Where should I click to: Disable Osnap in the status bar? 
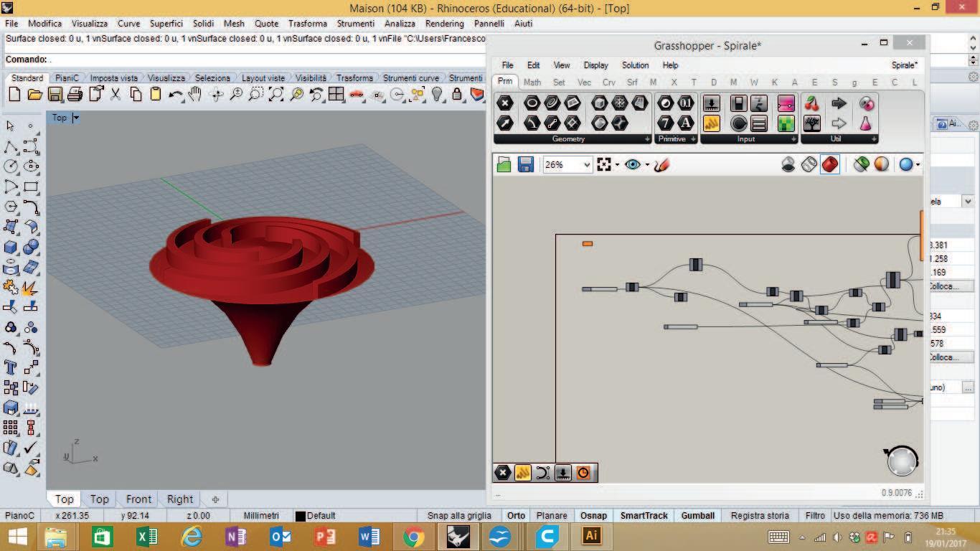593,515
